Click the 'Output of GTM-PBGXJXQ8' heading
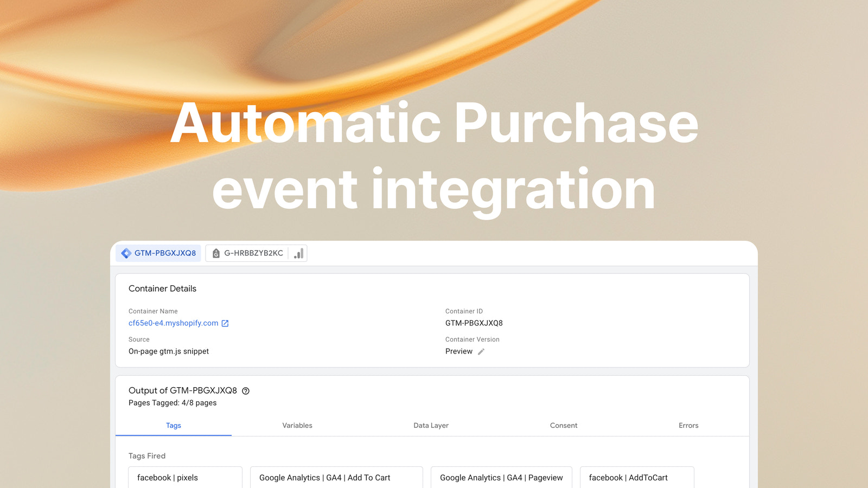This screenshot has height=488, width=868. [183, 390]
